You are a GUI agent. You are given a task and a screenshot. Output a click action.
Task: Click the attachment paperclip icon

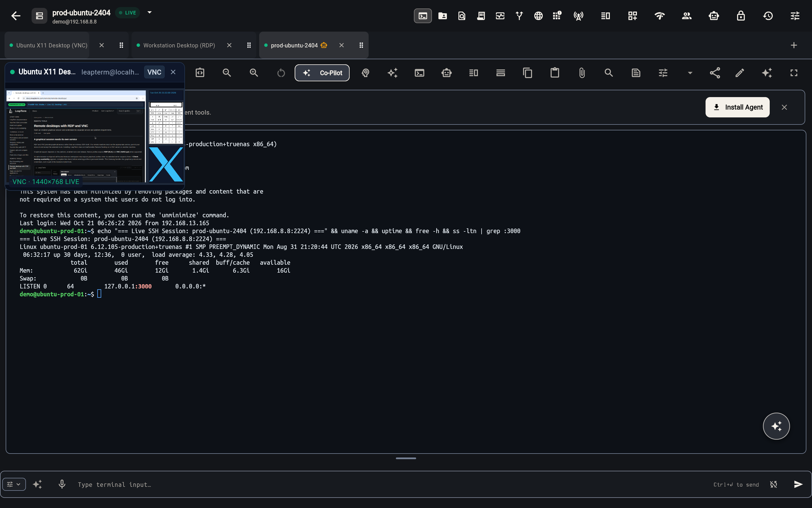tap(582, 73)
